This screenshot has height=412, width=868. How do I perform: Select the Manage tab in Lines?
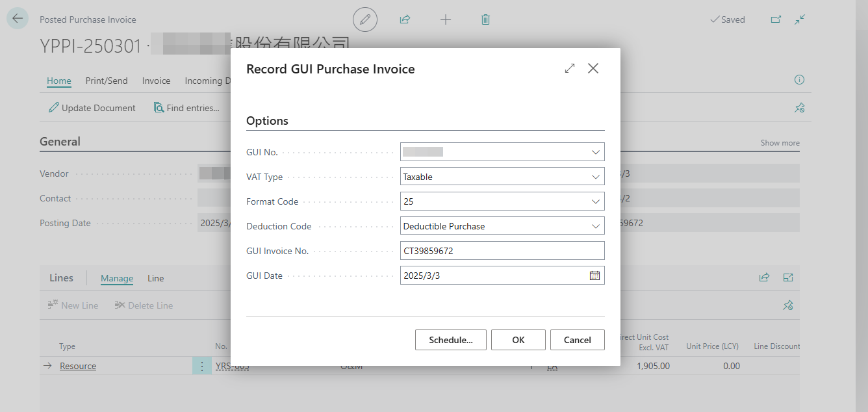117,278
